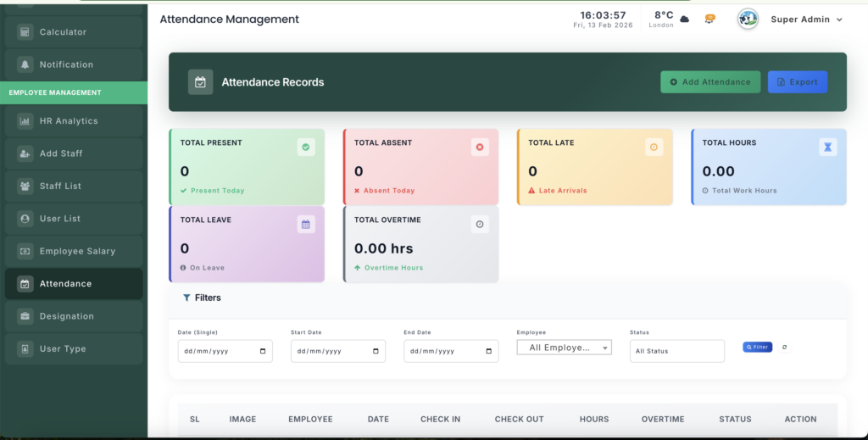Click the Total Hours hourglass icon
Screen dimensions: 868x440
pos(827,148)
